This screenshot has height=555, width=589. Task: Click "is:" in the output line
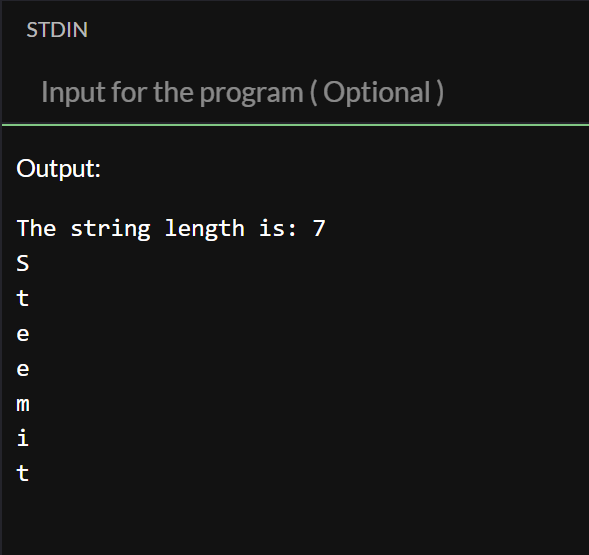[x=278, y=228]
